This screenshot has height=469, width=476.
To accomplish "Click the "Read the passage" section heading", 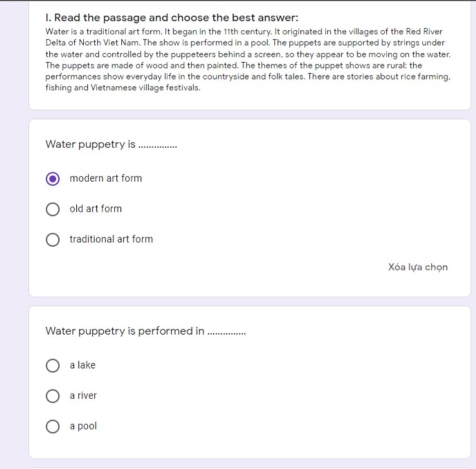I will [x=172, y=18].
